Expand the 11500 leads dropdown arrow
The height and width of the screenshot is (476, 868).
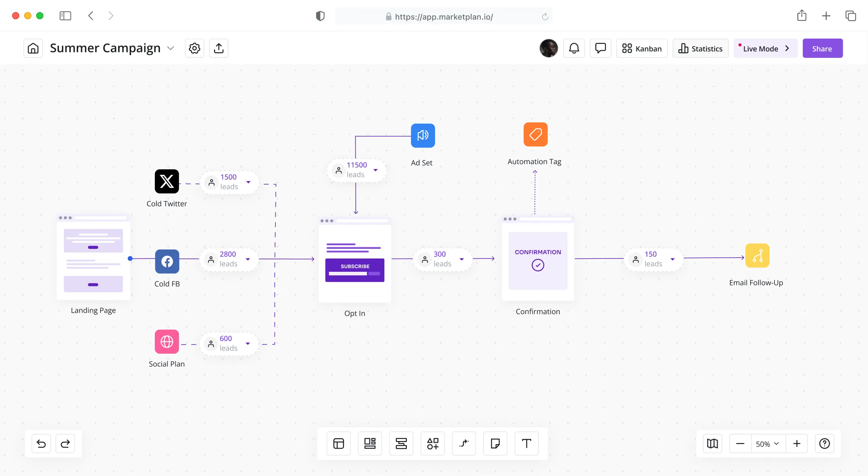[x=376, y=170]
